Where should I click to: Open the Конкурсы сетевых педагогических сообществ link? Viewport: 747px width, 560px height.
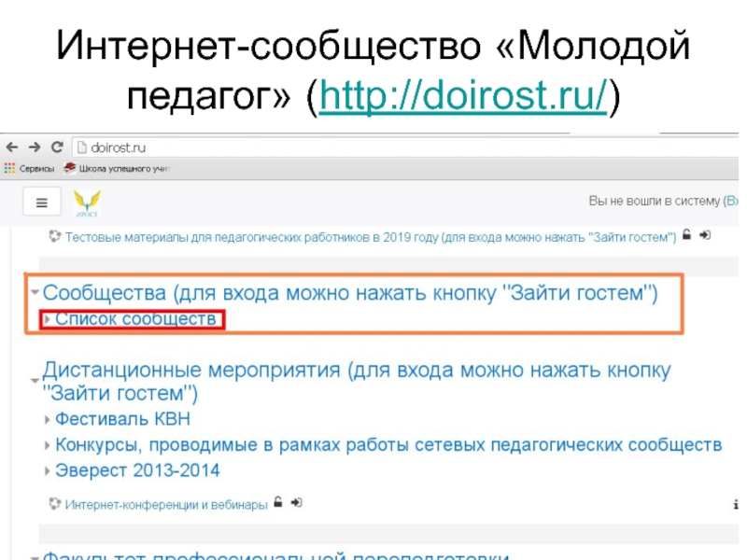(x=388, y=444)
